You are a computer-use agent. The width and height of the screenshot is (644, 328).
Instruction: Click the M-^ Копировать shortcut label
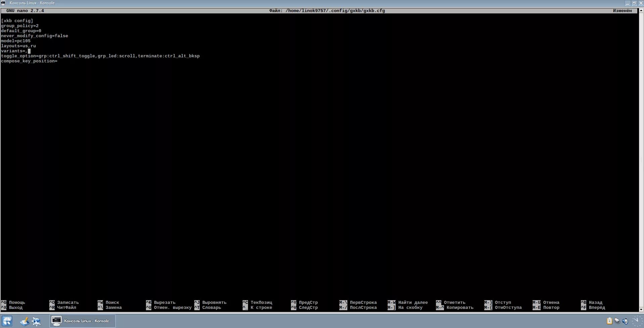(x=455, y=308)
